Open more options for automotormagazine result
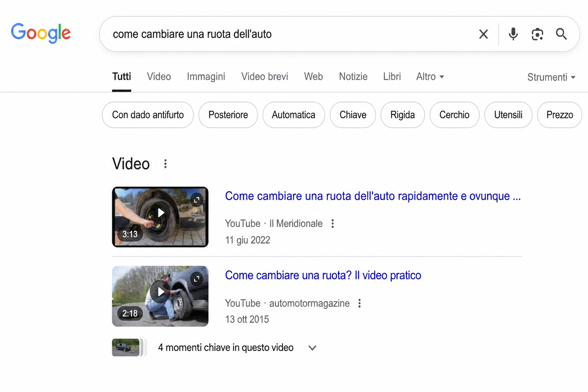588x392 pixels. point(359,303)
